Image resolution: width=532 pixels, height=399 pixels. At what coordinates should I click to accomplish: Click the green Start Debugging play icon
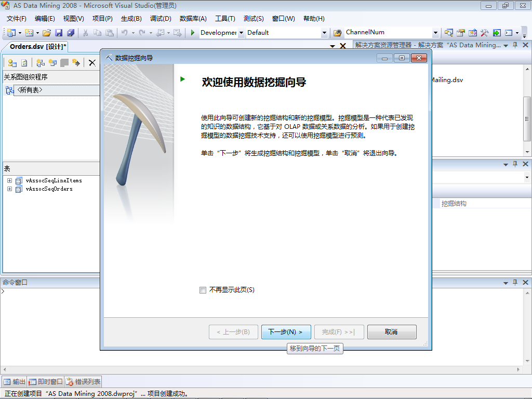[x=192, y=33]
